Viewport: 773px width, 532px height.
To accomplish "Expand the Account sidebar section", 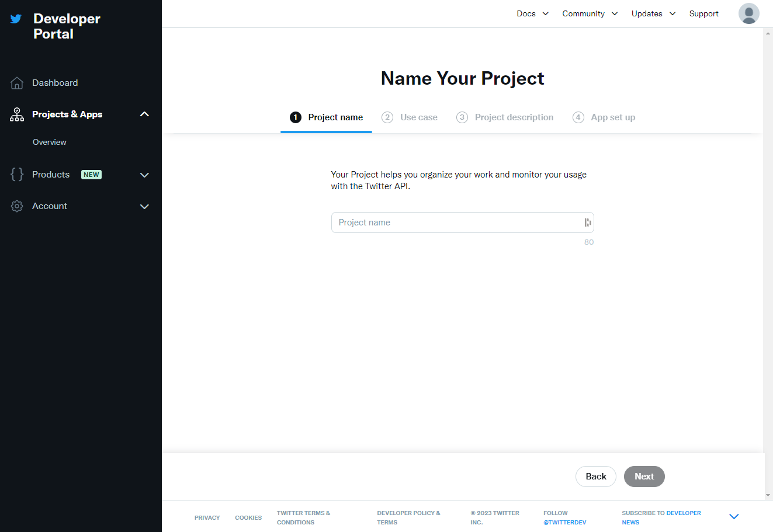I will click(x=144, y=207).
